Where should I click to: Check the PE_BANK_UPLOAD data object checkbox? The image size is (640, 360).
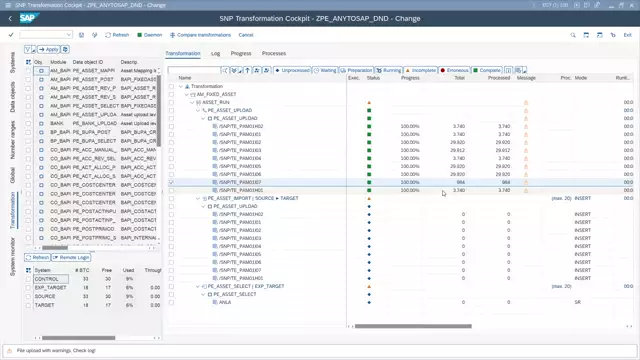pyautogui.click(x=28, y=123)
